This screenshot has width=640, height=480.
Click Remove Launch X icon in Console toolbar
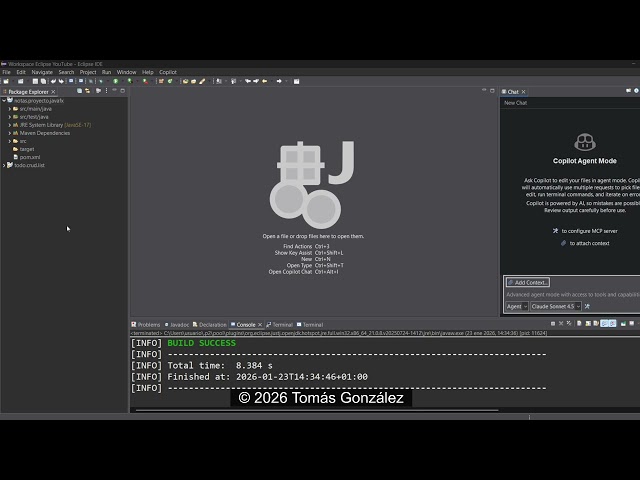point(561,323)
